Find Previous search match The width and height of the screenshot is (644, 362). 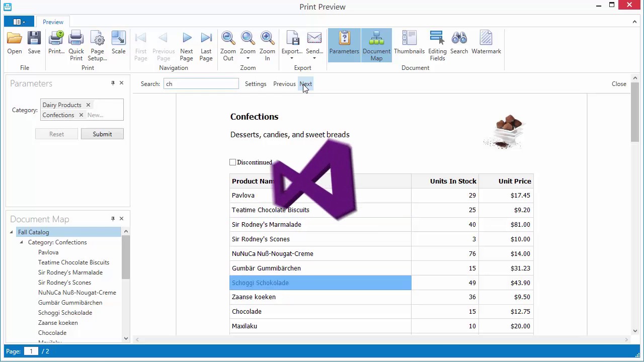[284, 84]
